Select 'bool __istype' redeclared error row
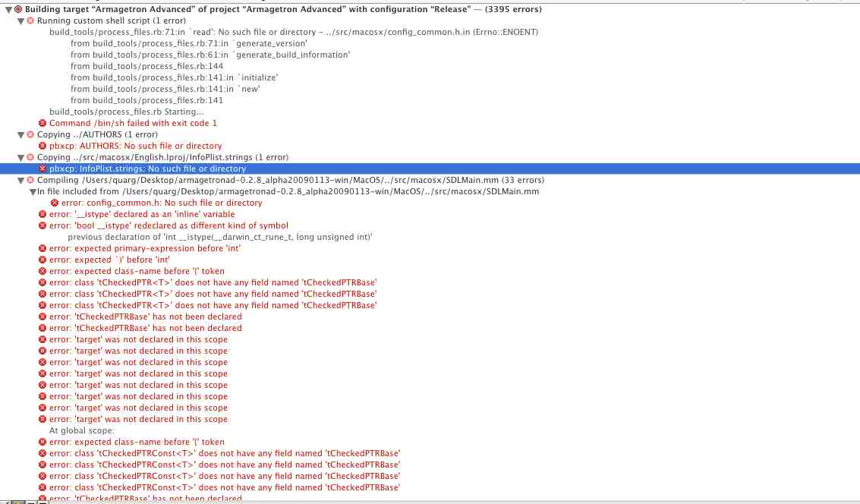This screenshot has width=860, height=504. (169, 225)
